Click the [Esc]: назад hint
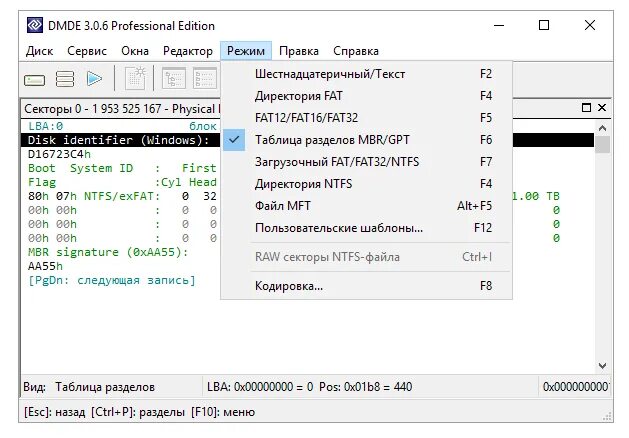This screenshot has width=629, height=438. tap(55, 412)
